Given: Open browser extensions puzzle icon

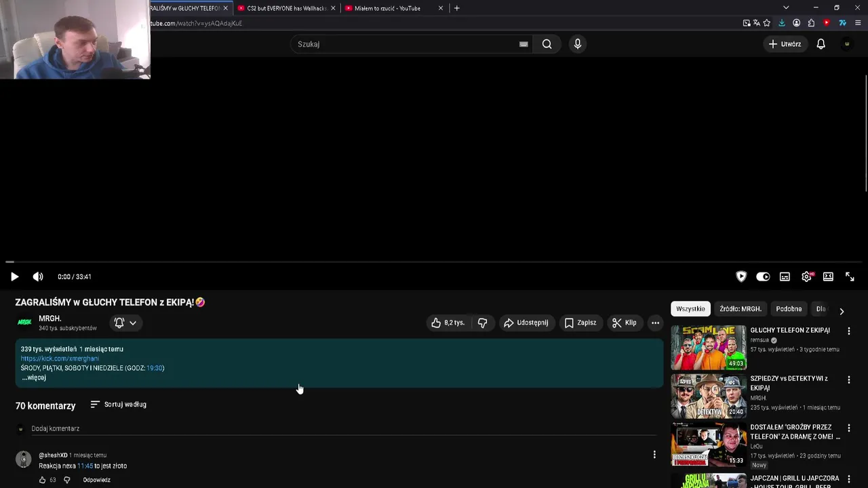Looking at the screenshot, I should click(x=812, y=23).
